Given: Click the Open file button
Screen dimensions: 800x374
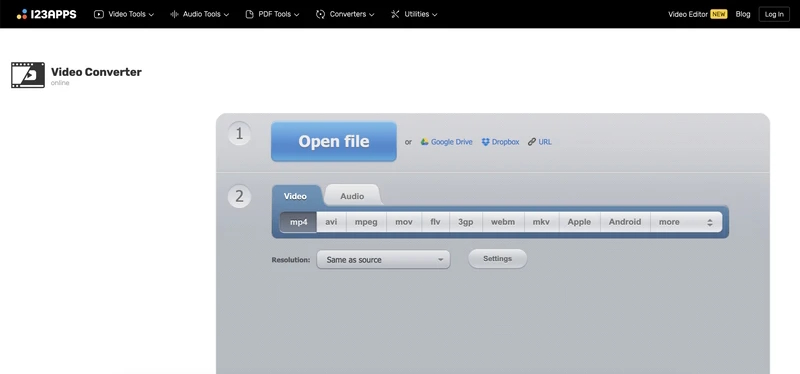Looking at the screenshot, I should [334, 141].
